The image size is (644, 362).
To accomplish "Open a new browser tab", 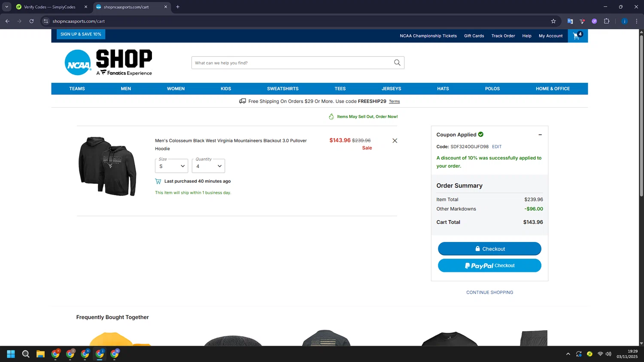I will pyautogui.click(x=178, y=7).
